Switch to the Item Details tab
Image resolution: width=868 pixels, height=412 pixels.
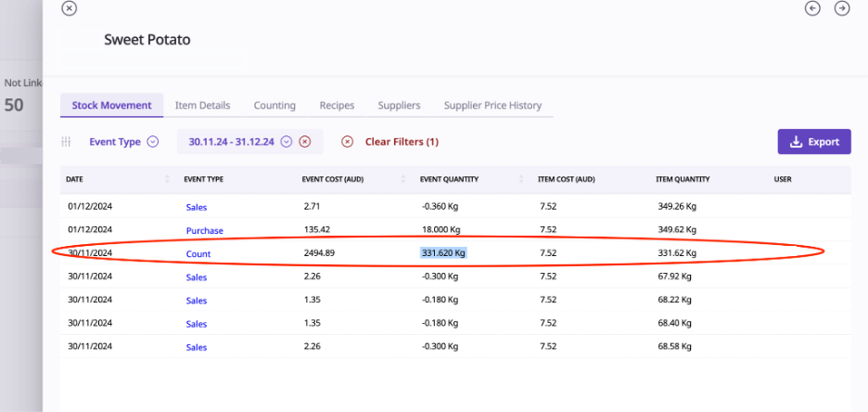202,106
